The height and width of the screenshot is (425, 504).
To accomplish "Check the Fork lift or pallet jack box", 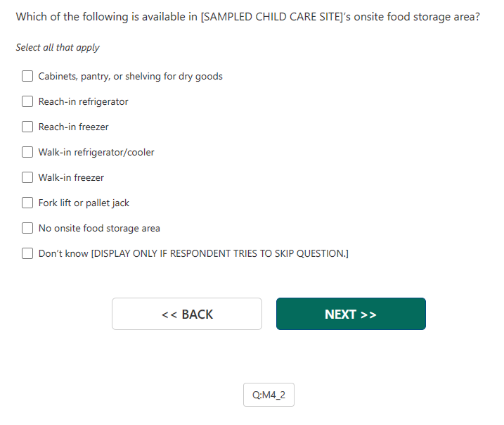I will 27,203.
